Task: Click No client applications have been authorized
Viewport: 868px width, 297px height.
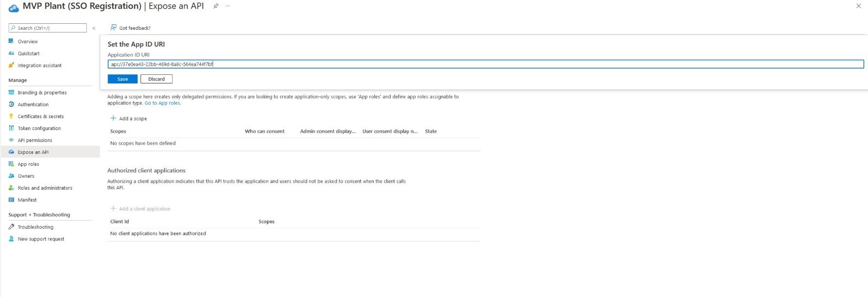Action: click(x=158, y=234)
